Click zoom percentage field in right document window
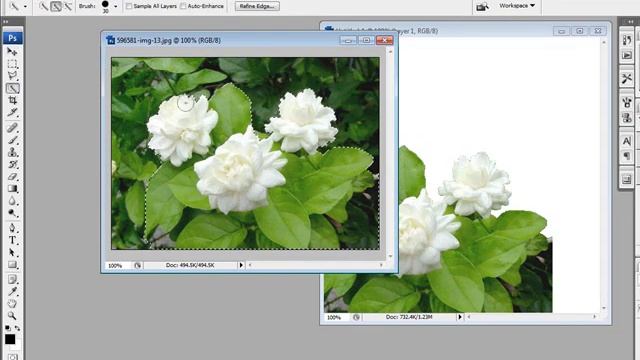 (x=337, y=317)
